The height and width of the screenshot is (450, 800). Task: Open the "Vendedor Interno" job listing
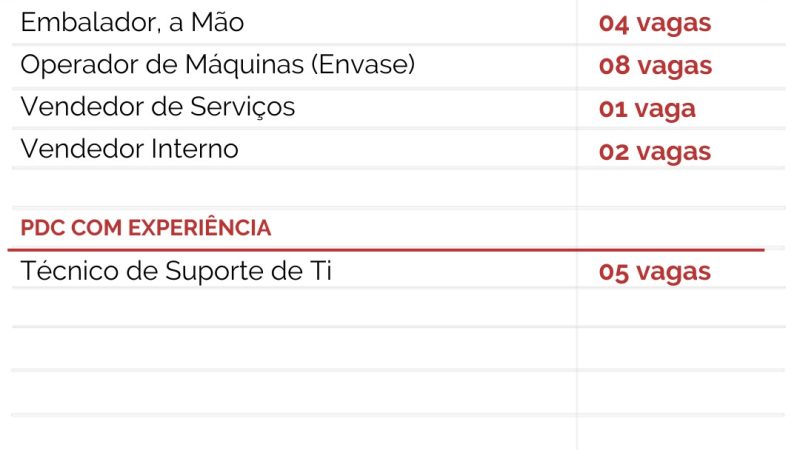tap(129, 150)
